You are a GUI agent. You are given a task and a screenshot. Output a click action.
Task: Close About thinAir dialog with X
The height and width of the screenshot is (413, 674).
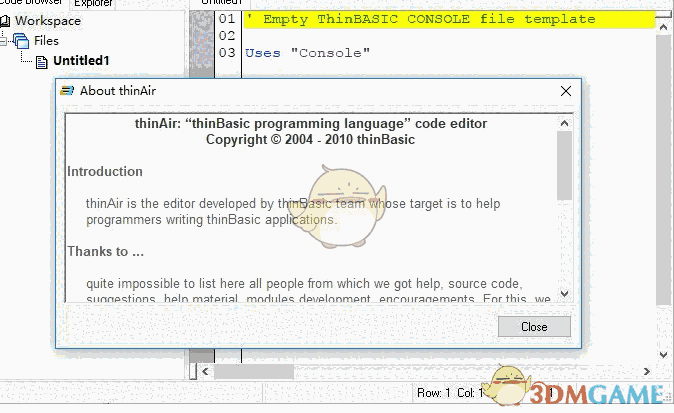click(x=566, y=91)
